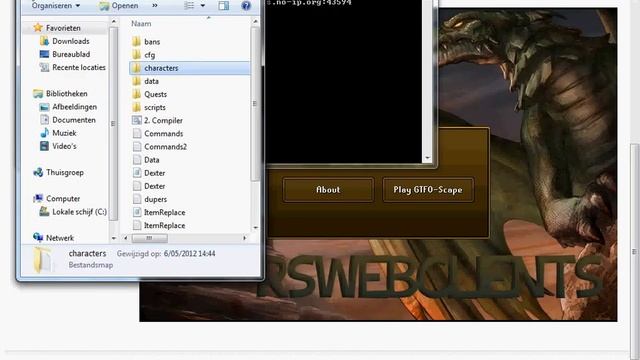Sort files by Naam column header
Viewport: 640px width, 360px height.
[141, 24]
